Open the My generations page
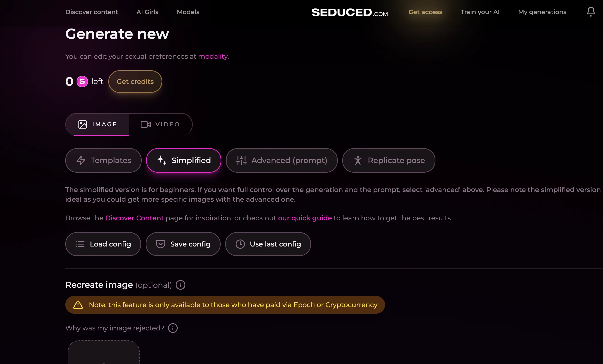Image resolution: width=603 pixels, height=364 pixels. coord(542,12)
